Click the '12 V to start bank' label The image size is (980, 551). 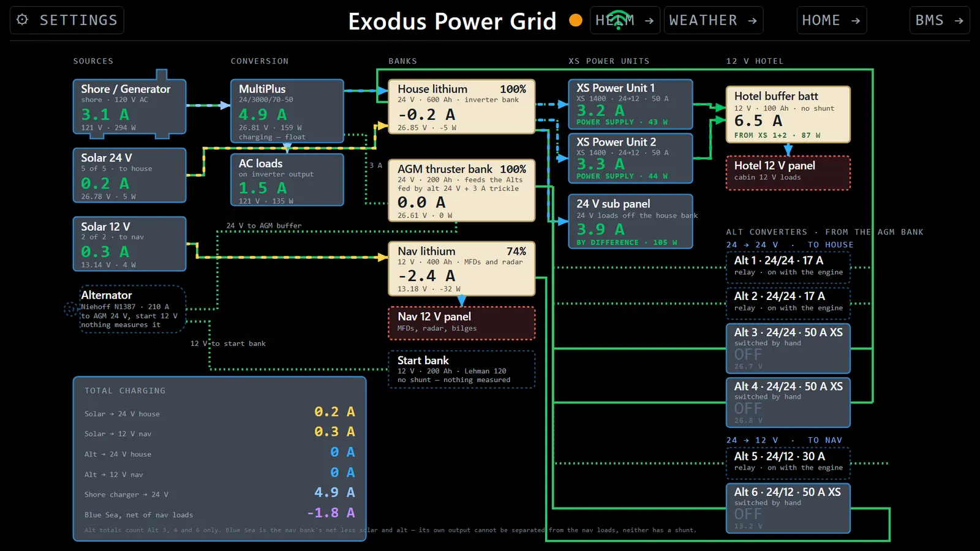228,343
